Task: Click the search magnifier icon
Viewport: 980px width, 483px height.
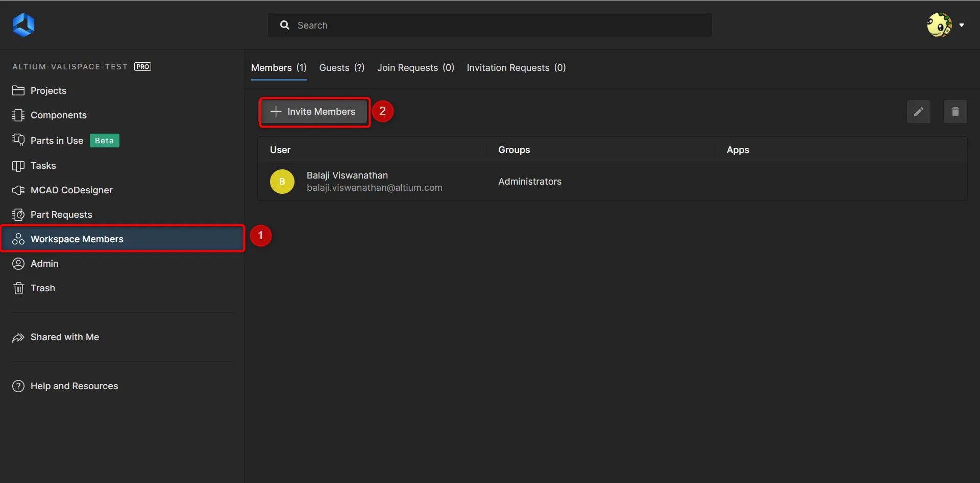Action: click(285, 25)
